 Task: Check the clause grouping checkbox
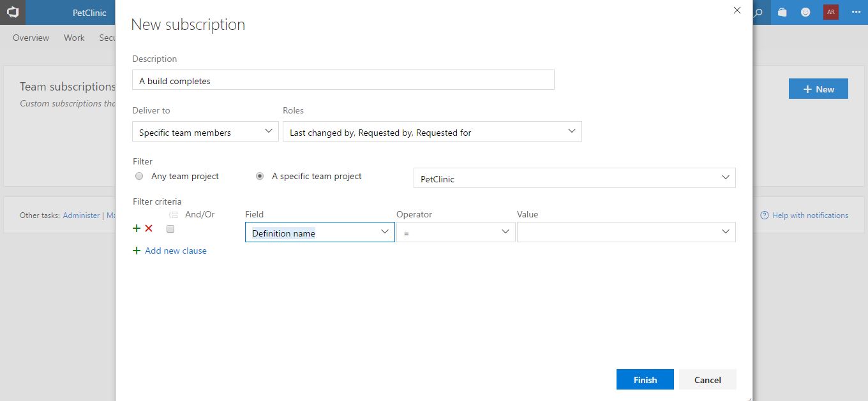[x=170, y=229]
